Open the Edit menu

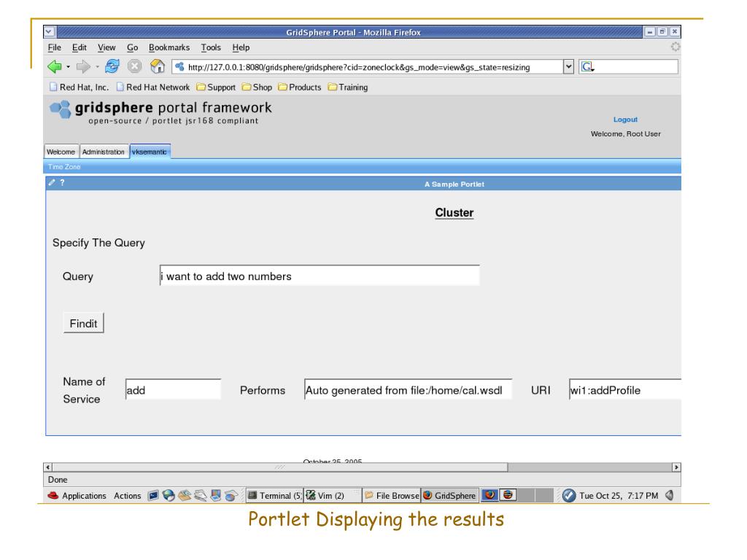tap(79, 47)
